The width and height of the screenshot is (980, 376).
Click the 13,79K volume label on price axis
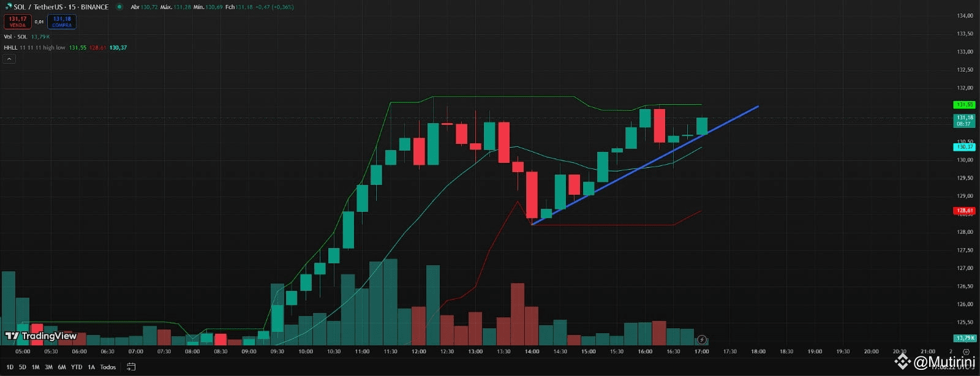tap(965, 338)
